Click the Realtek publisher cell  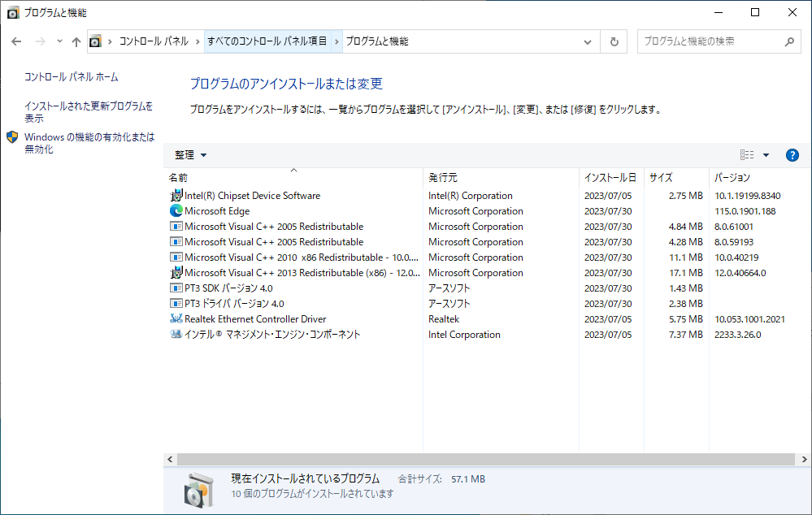point(444,319)
